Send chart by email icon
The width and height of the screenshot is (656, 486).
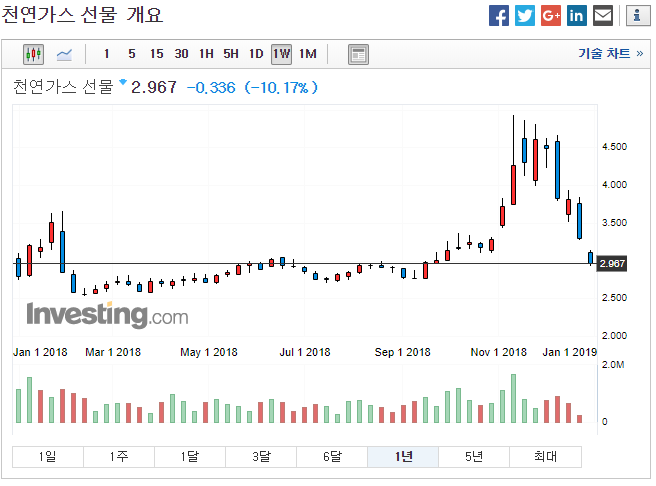603,15
